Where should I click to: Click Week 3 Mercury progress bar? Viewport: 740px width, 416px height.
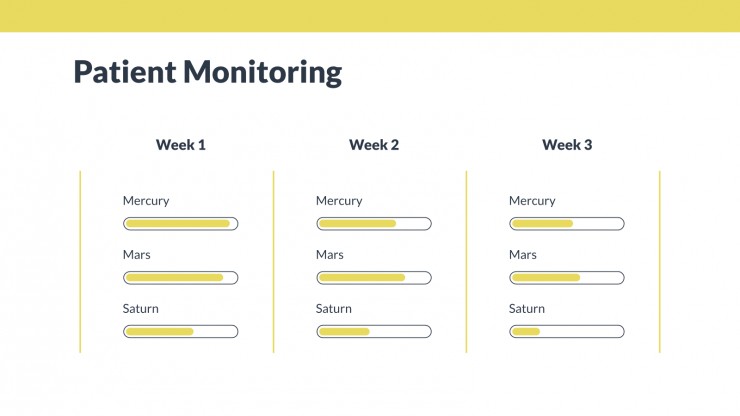tap(567, 223)
